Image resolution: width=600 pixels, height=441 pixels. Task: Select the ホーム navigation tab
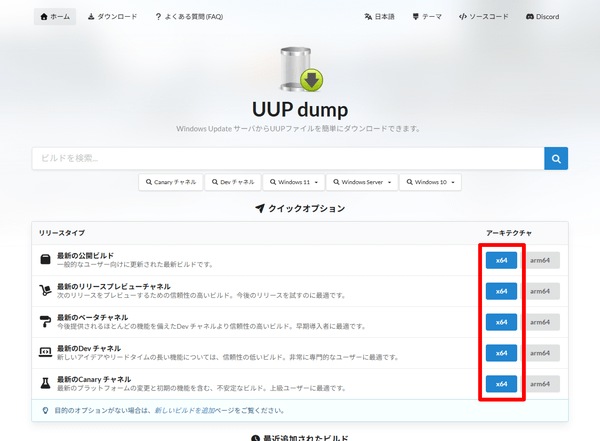(55, 17)
